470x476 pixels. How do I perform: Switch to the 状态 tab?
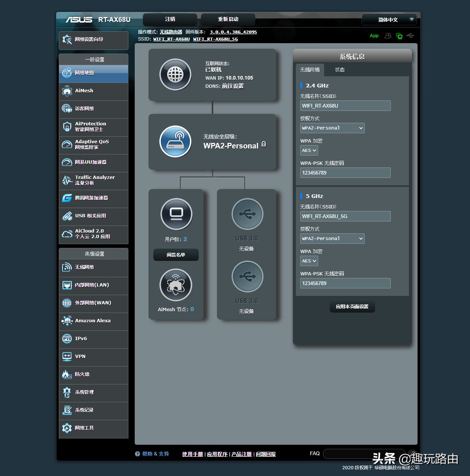pyautogui.click(x=340, y=70)
